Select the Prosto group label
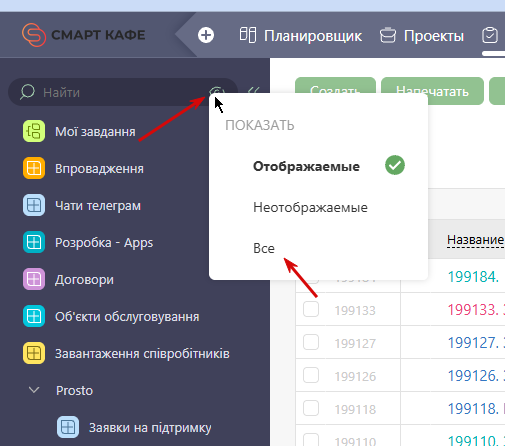Image resolution: width=505 pixels, height=446 pixels. (x=74, y=391)
